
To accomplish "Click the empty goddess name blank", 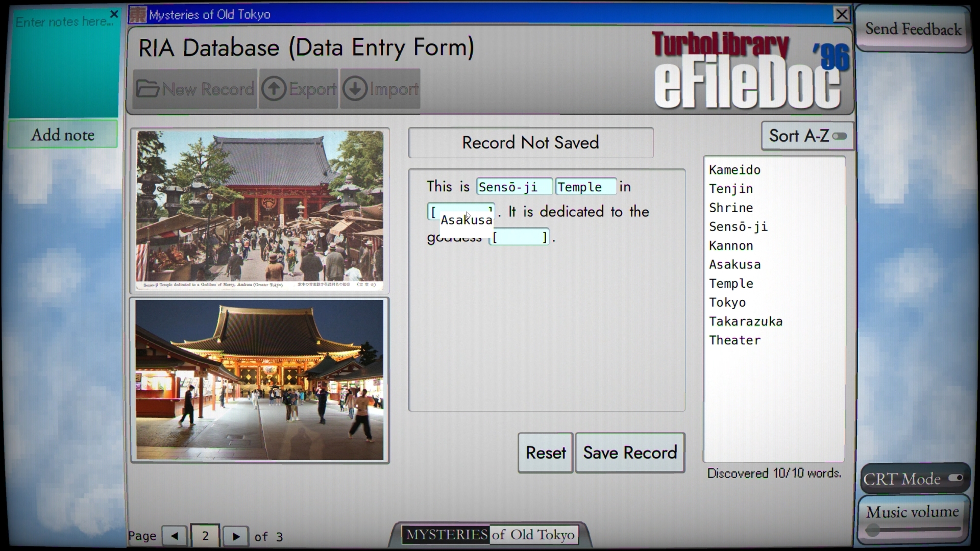I will 519,237.
